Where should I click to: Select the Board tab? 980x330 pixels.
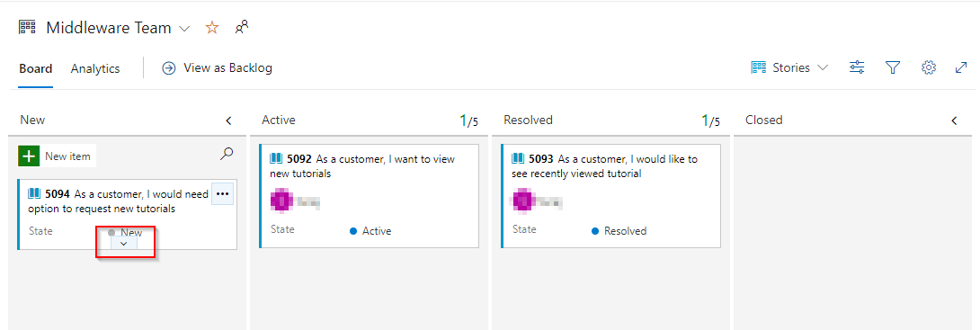point(36,68)
